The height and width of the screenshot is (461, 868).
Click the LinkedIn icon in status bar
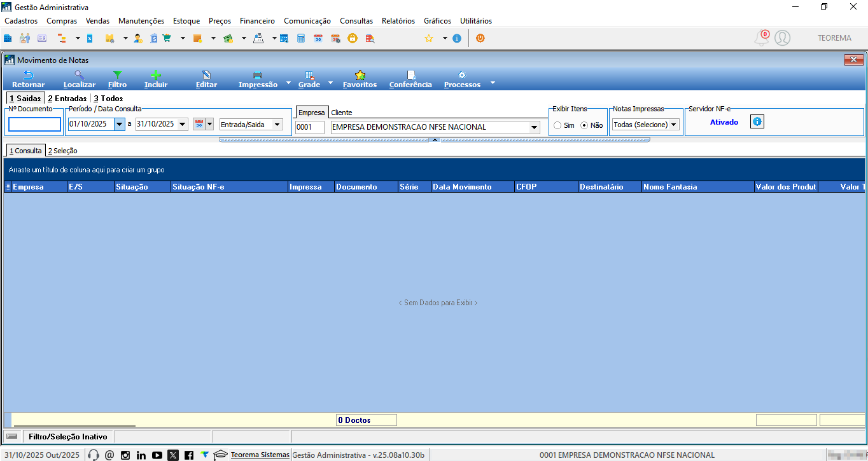click(141, 455)
